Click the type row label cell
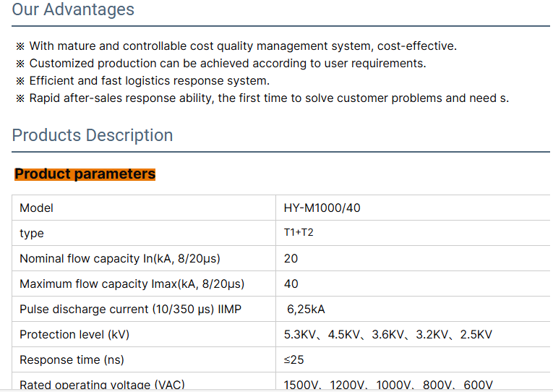 [32, 234]
